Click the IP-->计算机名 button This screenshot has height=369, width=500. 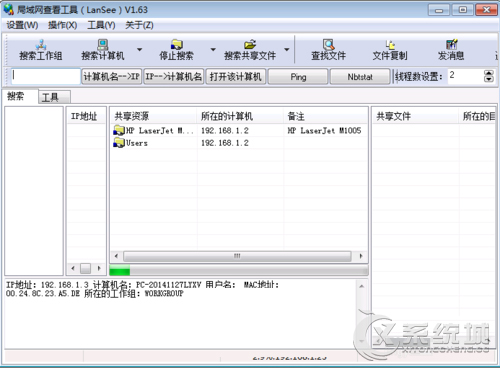click(174, 77)
